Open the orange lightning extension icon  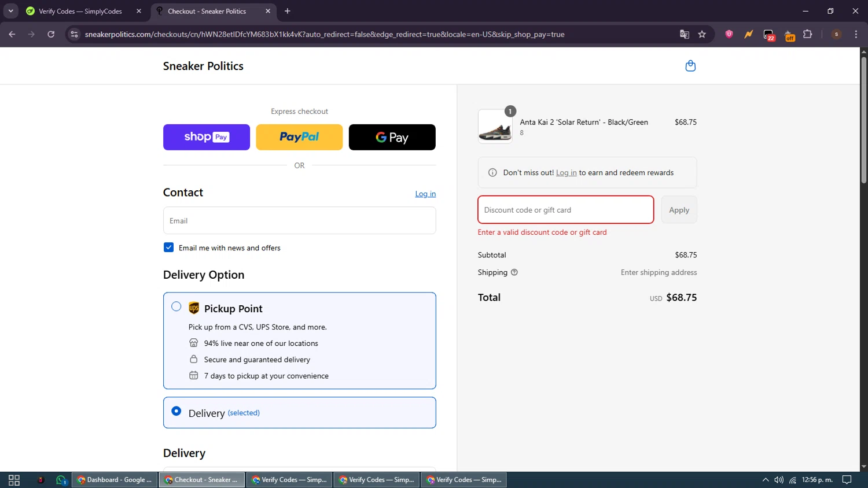click(x=749, y=34)
